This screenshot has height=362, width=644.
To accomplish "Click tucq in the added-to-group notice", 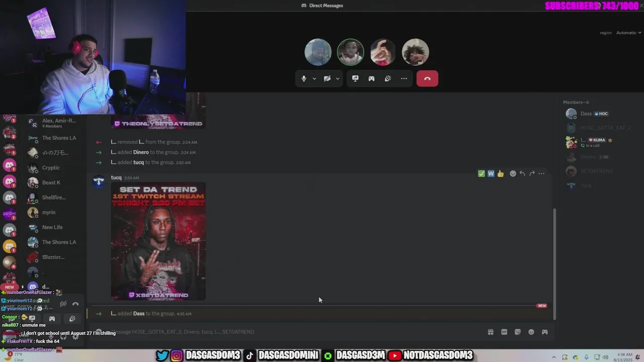I will click(138, 162).
